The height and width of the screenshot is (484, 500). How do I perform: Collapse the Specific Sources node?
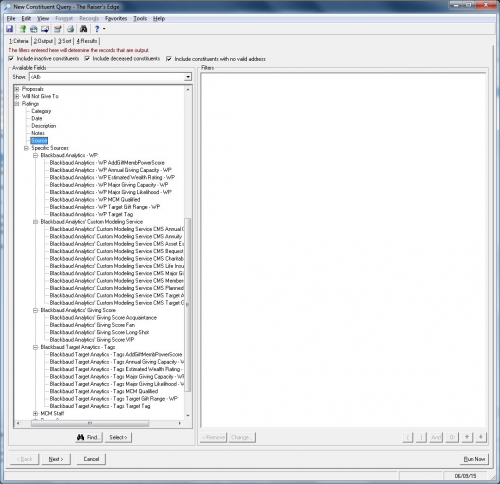coord(26,148)
